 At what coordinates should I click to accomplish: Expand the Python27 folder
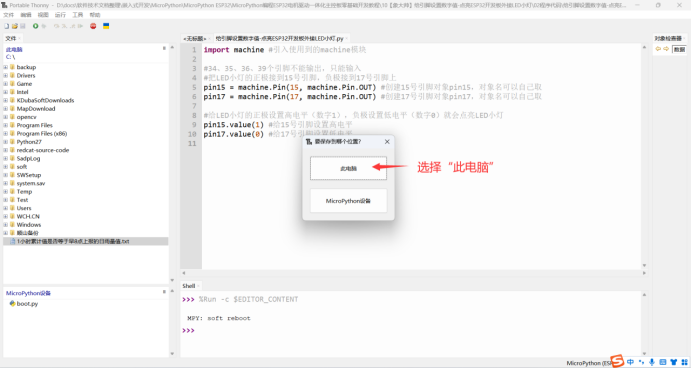[x=6, y=142]
